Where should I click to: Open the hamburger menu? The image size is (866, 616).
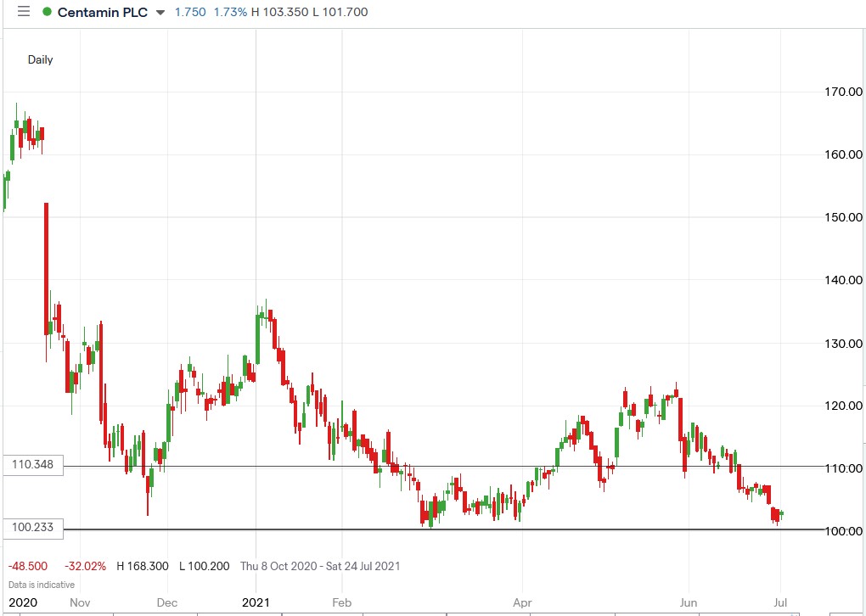pyautogui.click(x=23, y=12)
